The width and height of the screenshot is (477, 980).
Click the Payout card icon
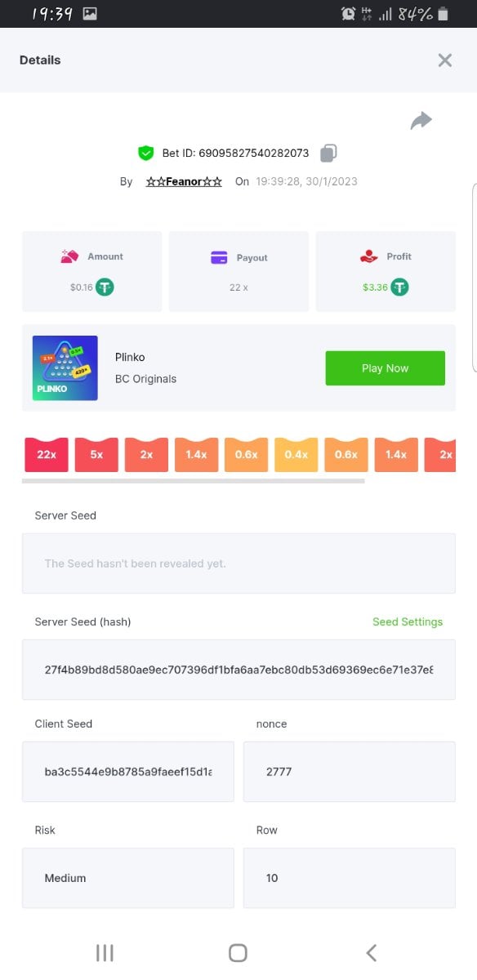coord(219,257)
